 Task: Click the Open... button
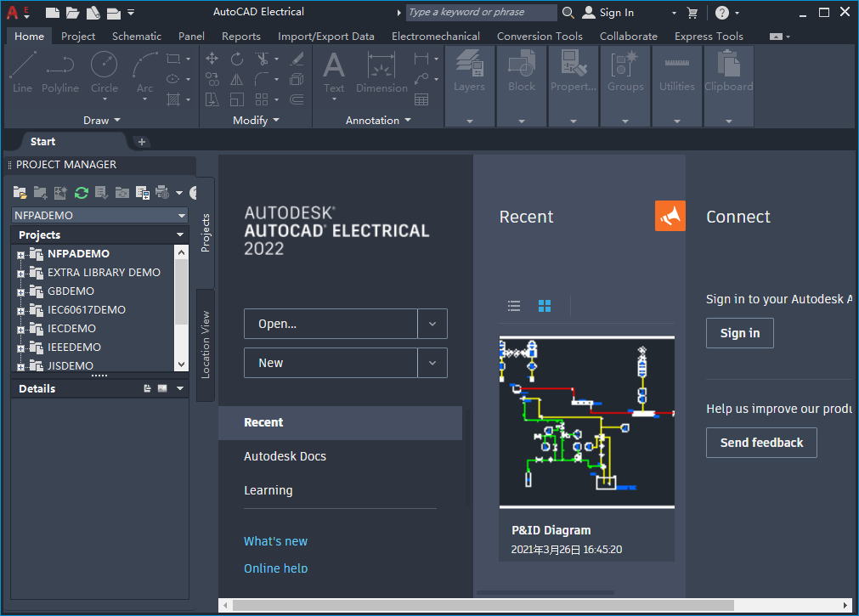pyautogui.click(x=331, y=324)
